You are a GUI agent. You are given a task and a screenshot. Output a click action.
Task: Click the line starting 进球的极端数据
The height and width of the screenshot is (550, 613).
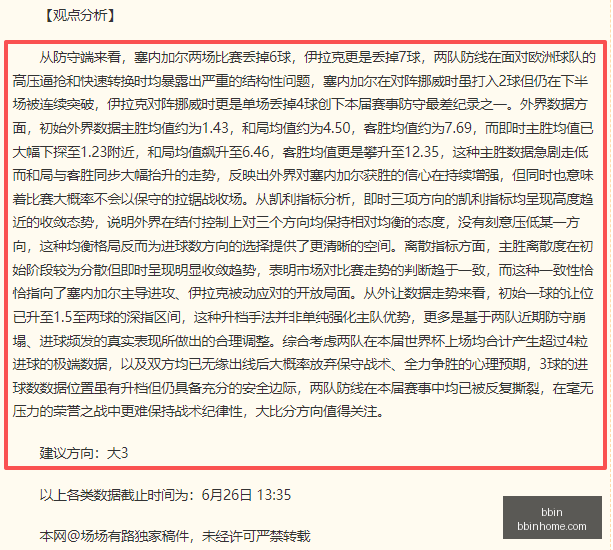pyautogui.click(x=300, y=364)
